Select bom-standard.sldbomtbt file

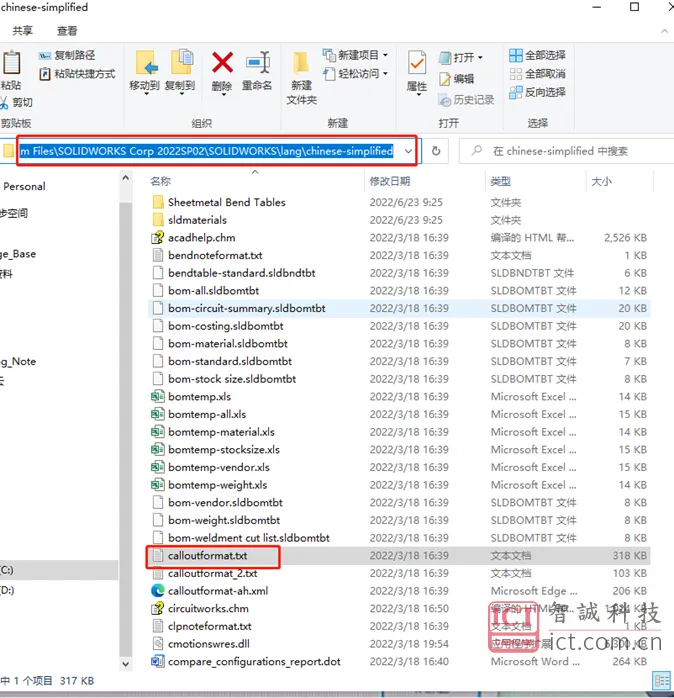(x=230, y=361)
